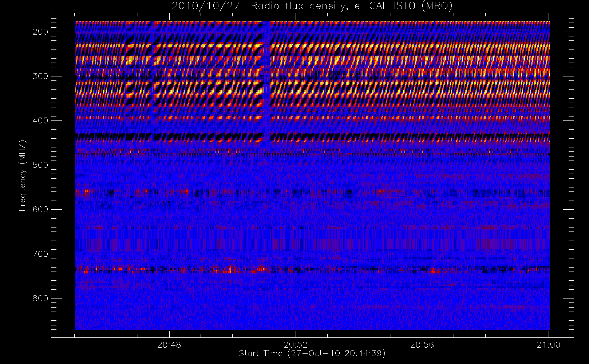Select the 200 frequency tick label
This screenshot has width=589, height=364.
coord(40,32)
